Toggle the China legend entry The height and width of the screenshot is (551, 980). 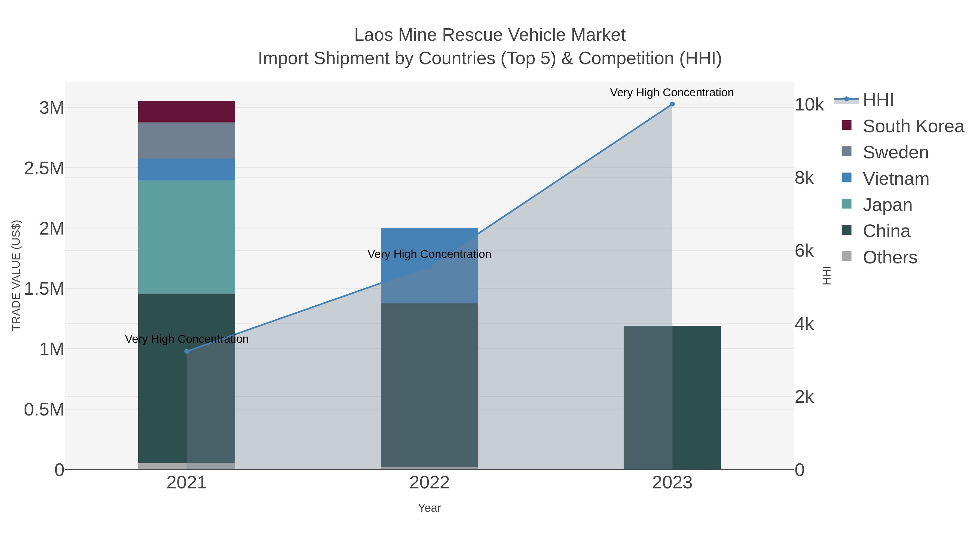[x=876, y=231]
